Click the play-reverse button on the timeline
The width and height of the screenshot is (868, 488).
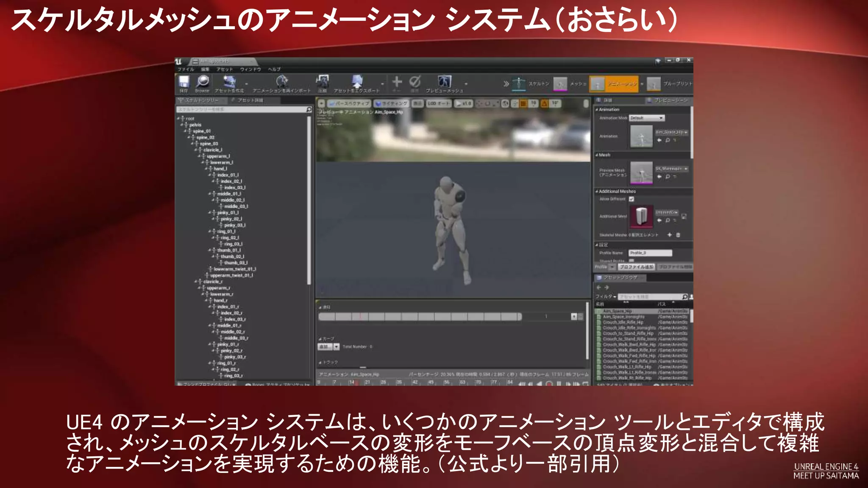click(540, 384)
